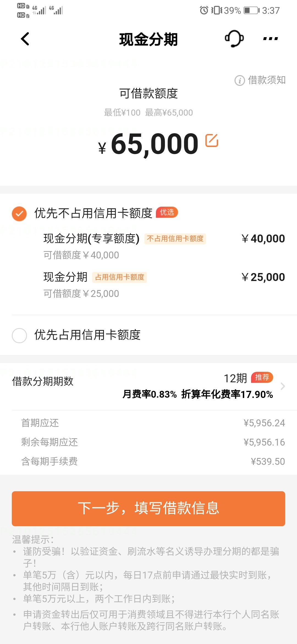Select 优先不占用信用卡额度 option

(x=93, y=213)
